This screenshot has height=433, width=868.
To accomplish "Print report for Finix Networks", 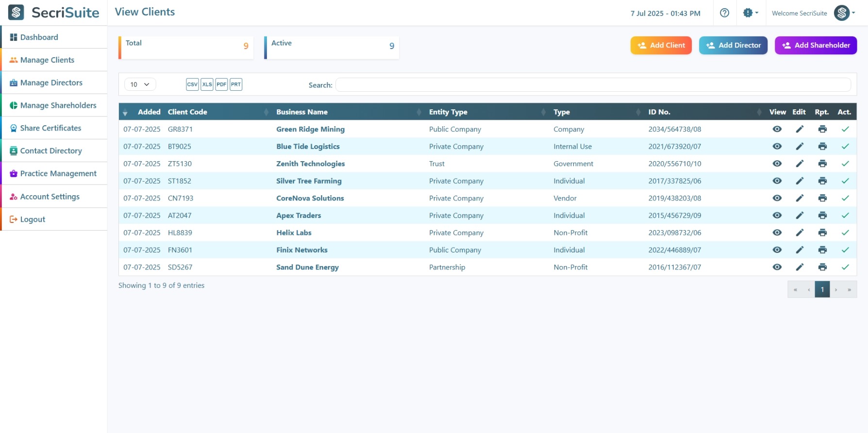I will pyautogui.click(x=822, y=250).
